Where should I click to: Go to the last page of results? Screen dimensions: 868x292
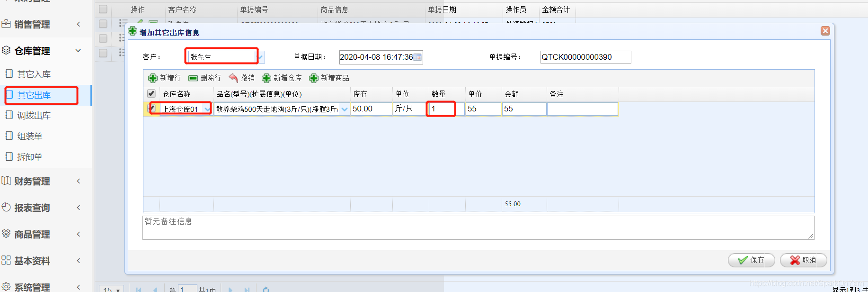click(x=247, y=290)
